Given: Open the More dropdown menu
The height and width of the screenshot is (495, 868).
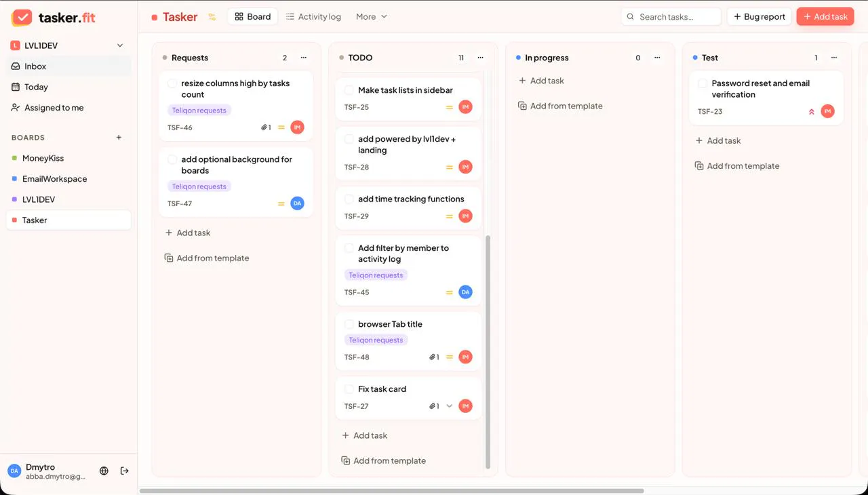Looking at the screenshot, I should click(x=372, y=17).
